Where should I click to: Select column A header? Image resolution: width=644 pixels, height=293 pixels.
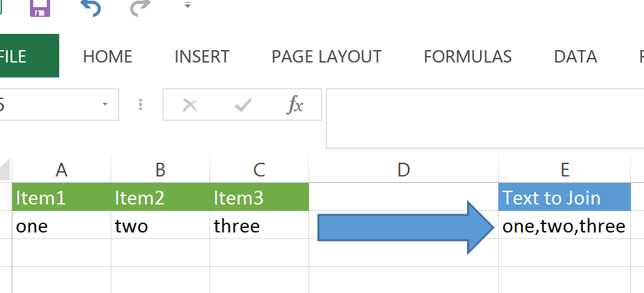click(62, 170)
